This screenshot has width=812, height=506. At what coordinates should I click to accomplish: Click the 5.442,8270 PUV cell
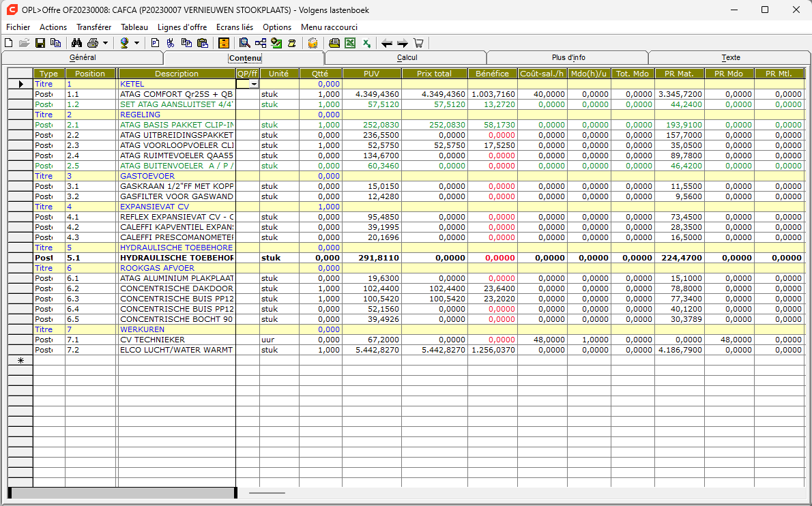(372, 351)
